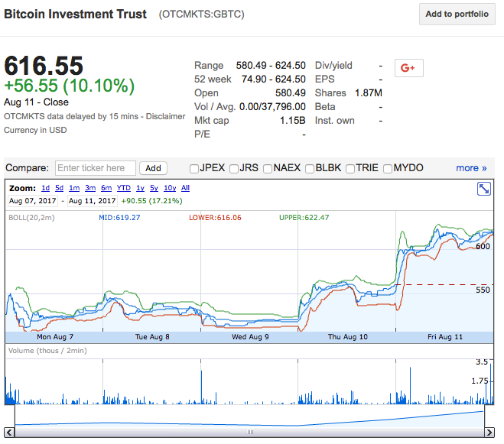Check the TRIE compare checkbox
Image resolution: width=504 pixels, height=444 pixels.
[350, 169]
